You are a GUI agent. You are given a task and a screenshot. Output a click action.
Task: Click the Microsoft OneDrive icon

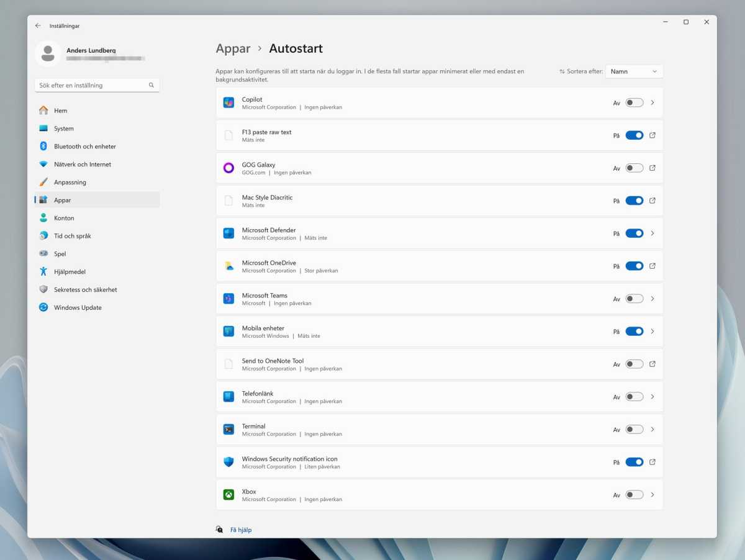pos(228,266)
